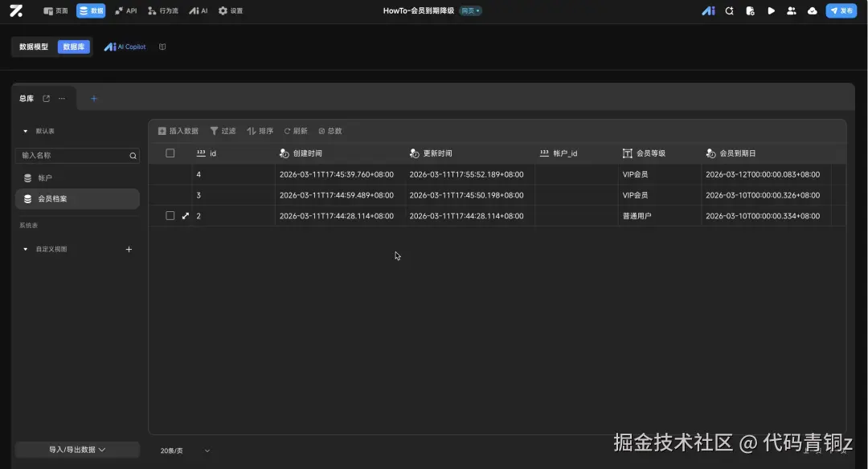Open the 行为流 tab
868x469 pixels.
tap(162, 10)
